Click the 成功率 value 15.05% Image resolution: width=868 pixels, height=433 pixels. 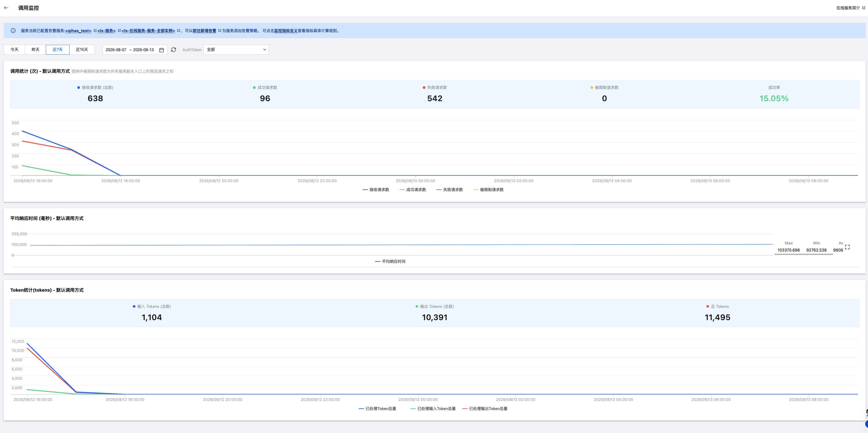774,98
